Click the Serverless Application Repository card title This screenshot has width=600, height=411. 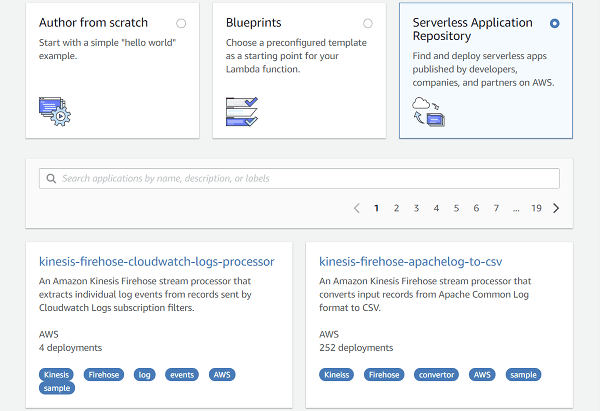click(x=473, y=29)
